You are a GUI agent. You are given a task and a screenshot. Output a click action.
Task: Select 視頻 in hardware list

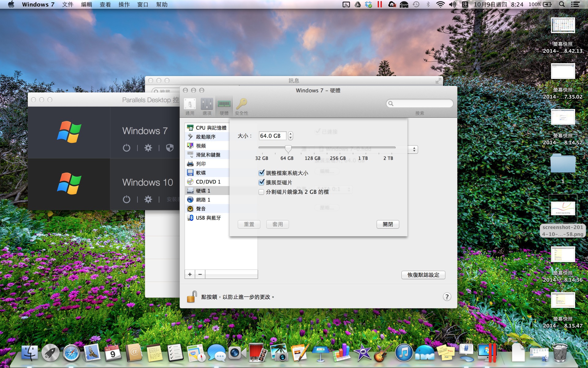pyautogui.click(x=207, y=146)
